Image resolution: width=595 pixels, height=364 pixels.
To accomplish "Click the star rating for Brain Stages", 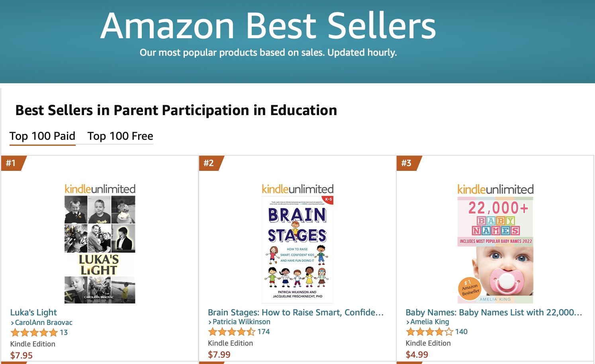I will click(x=232, y=332).
